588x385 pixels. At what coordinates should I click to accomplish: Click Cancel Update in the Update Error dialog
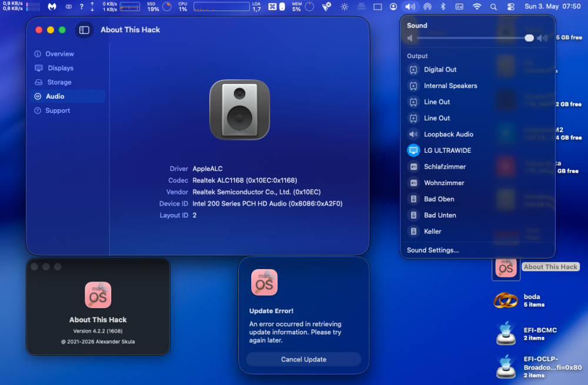point(304,359)
